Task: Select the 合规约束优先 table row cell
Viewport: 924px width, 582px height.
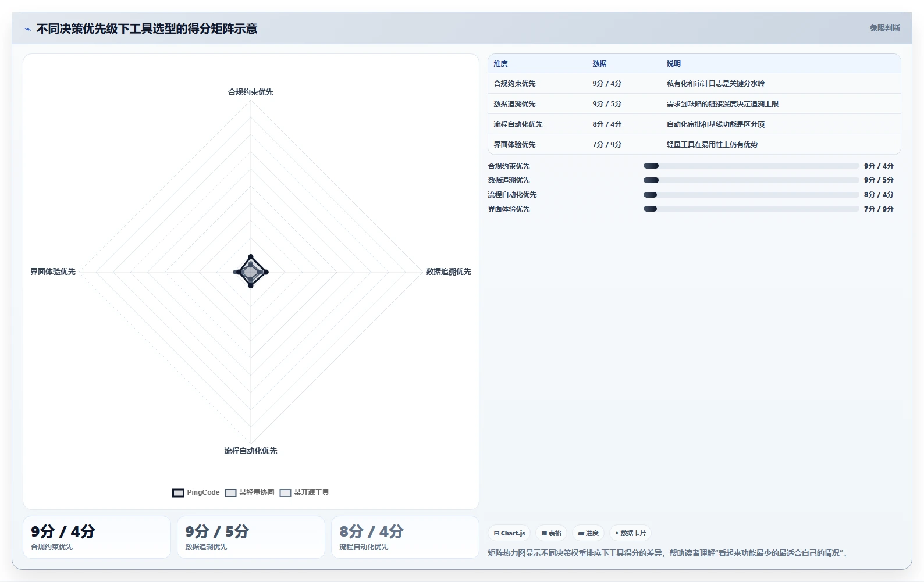Action: [x=515, y=84]
